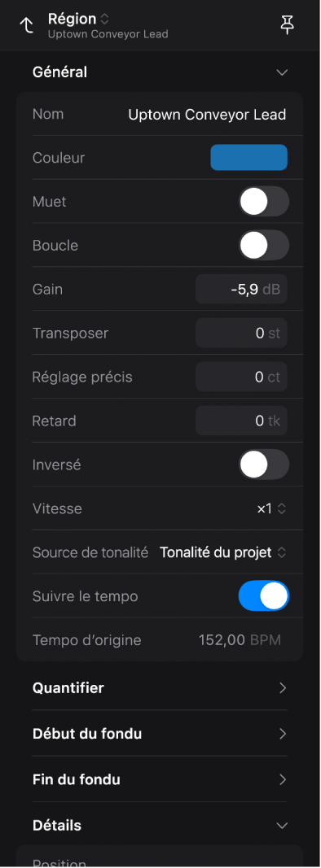
Task: Open the Vitesse ×1 popup menu
Action: (x=271, y=508)
